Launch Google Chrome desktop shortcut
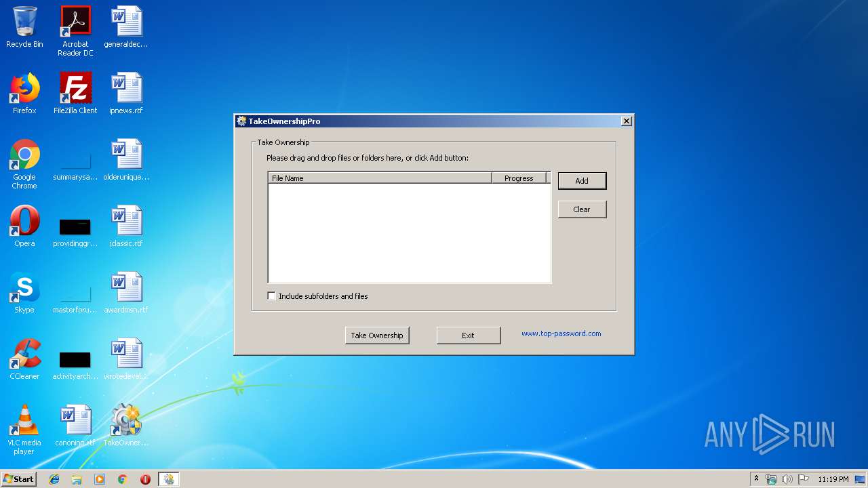Screen dimensions: 868x488 (x=24, y=164)
